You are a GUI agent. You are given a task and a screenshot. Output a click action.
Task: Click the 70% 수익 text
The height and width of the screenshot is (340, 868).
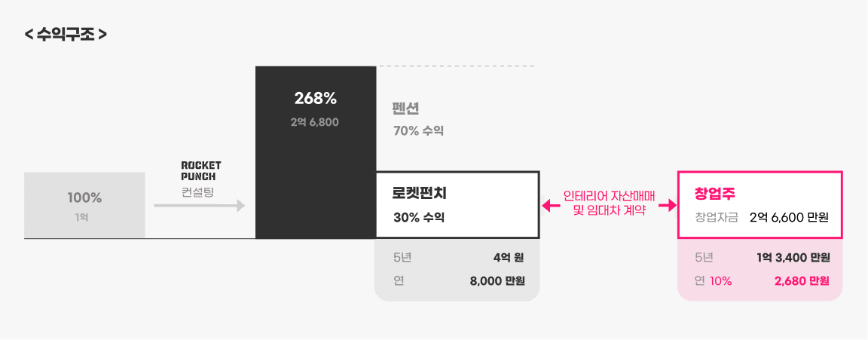pyautogui.click(x=418, y=131)
